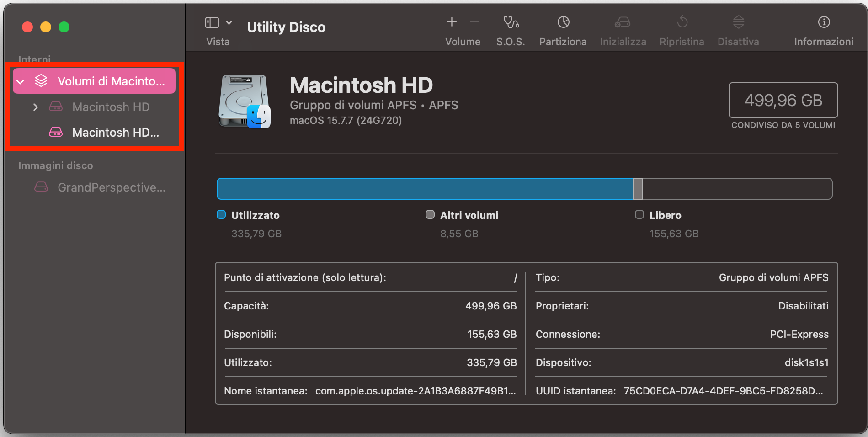The width and height of the screenshot is (868, 437).
Task: Click Dispositivo value 'disk1s1s1'
Action: click(x=806, y=362)
